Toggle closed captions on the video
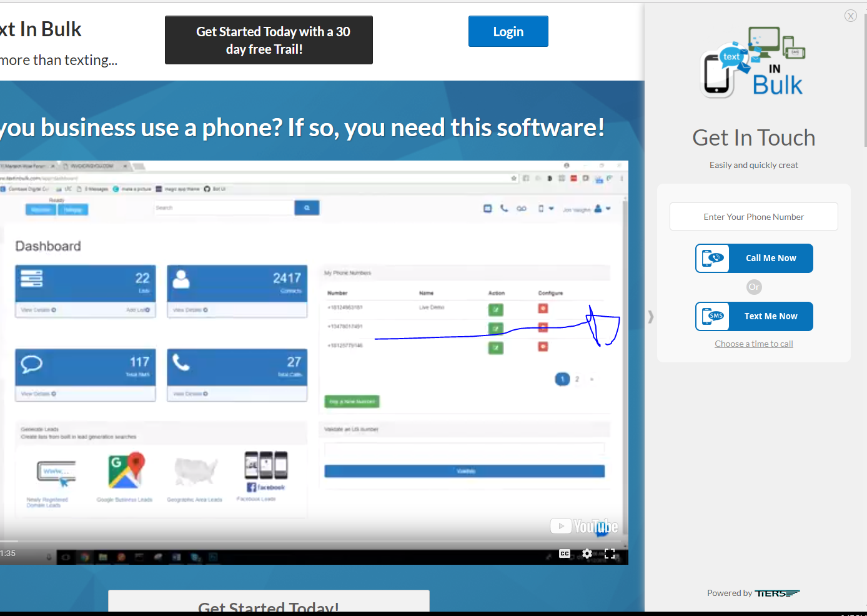Viewport: 867px width, 616px height. tap(565, 554)
